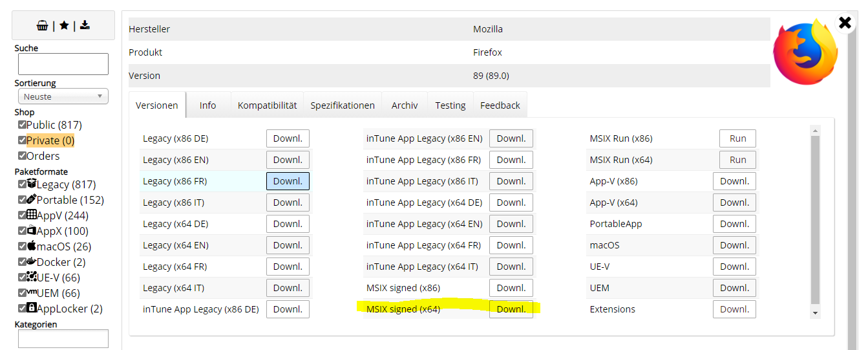Download Legacy (x64 IT) package
Screen dimensions: 868x350
288,288
